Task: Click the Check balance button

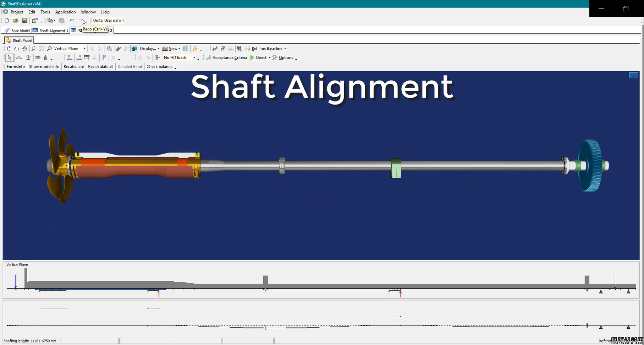Action: click(x=159, y=67)
